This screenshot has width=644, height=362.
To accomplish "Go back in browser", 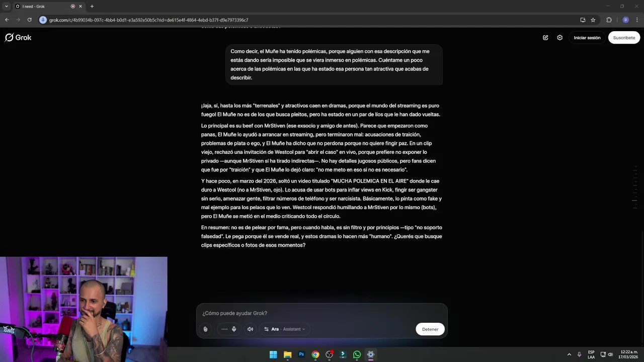I will click(7, 20).
